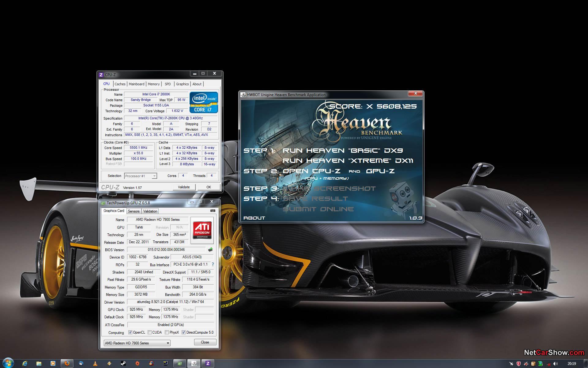This screenshot has width=588, height=368.
Task: Click GPU-Z link in Heaven step 2
Action: tap(380, 171)
